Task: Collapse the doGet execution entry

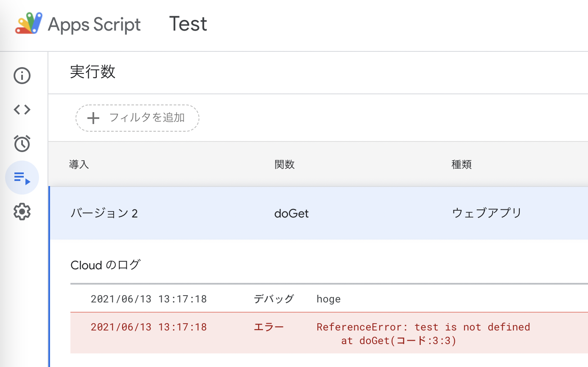Action: pyautogui.click(x=291, y=213)
